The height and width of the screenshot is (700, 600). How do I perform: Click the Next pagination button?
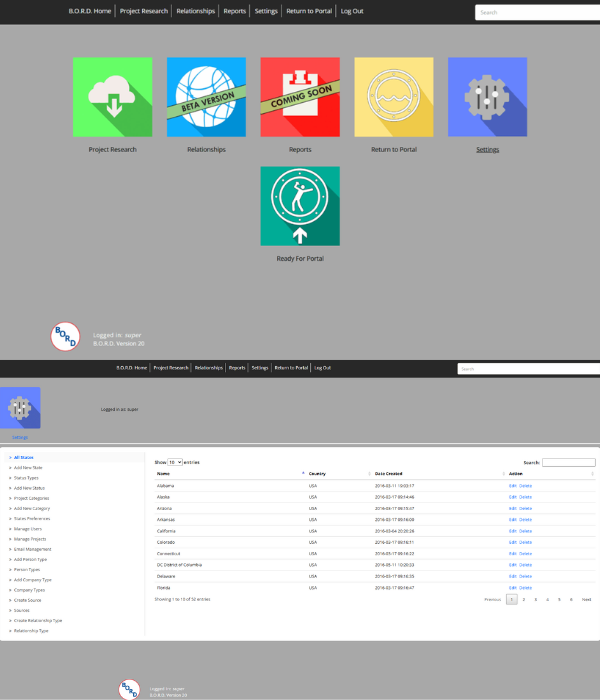[x=587, y=599]
